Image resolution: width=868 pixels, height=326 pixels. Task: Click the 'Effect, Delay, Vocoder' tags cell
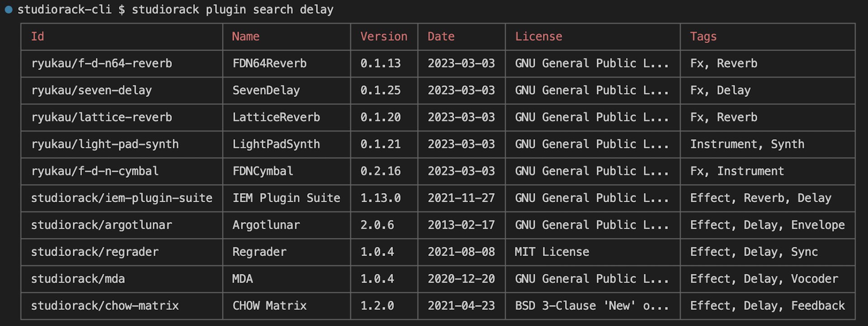pyautogui.click(x=764, y=279)
